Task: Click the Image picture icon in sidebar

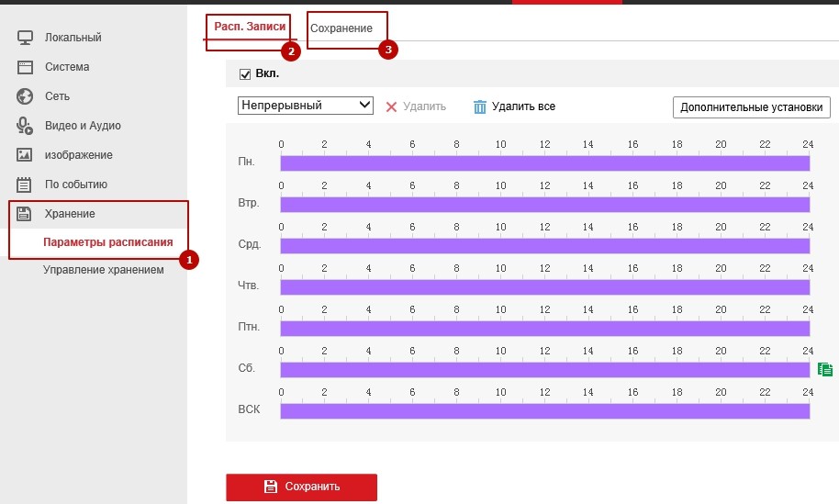Action: tap(26, 155)
